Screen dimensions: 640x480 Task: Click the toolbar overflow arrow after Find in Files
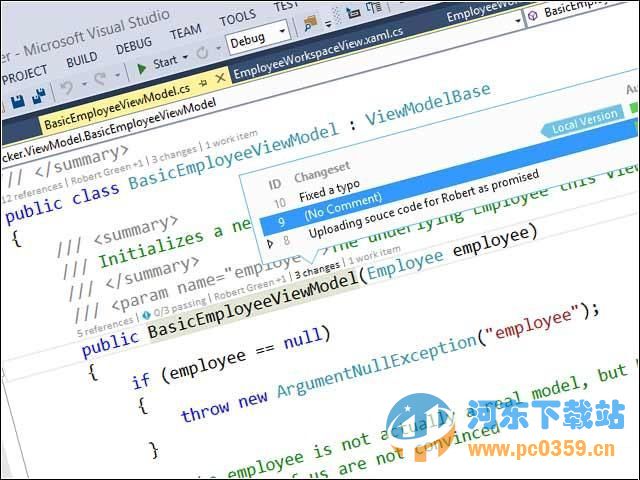328,25
